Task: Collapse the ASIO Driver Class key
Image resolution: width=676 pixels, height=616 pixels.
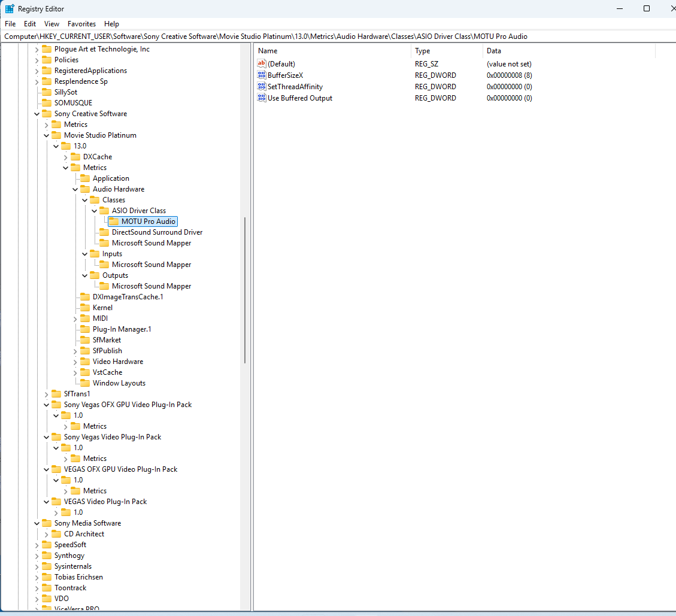Action: tap(95, 211)
